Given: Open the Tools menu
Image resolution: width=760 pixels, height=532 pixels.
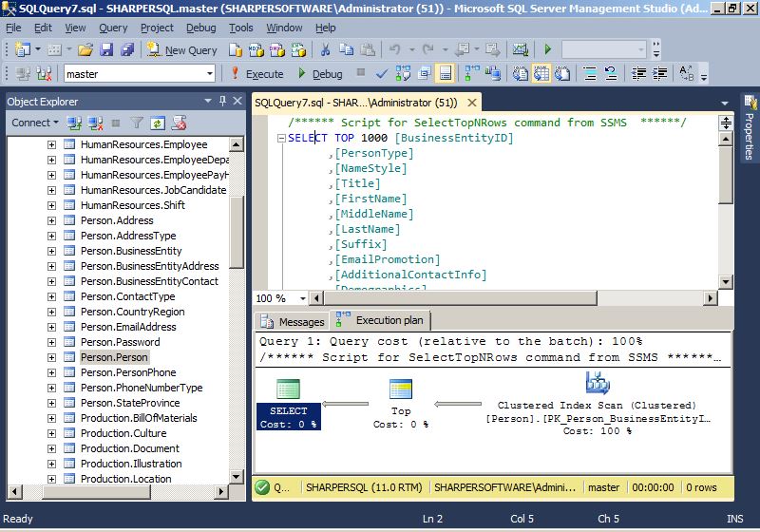Looking at the screenshot, I should [241, 28].
